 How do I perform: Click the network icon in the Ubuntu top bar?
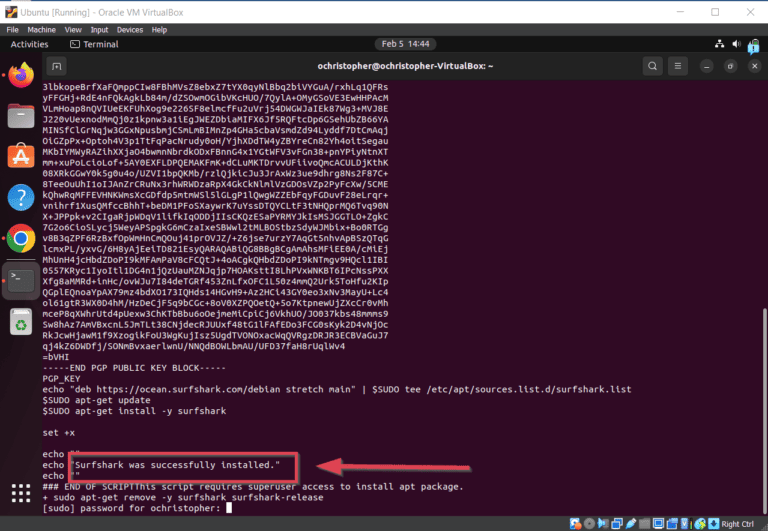click(720, 44)
